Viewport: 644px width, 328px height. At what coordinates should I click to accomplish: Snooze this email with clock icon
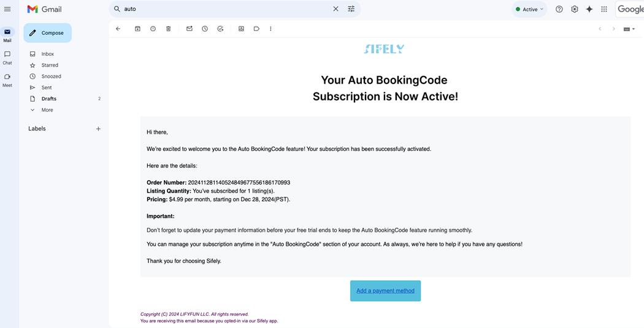click(204, 29)
